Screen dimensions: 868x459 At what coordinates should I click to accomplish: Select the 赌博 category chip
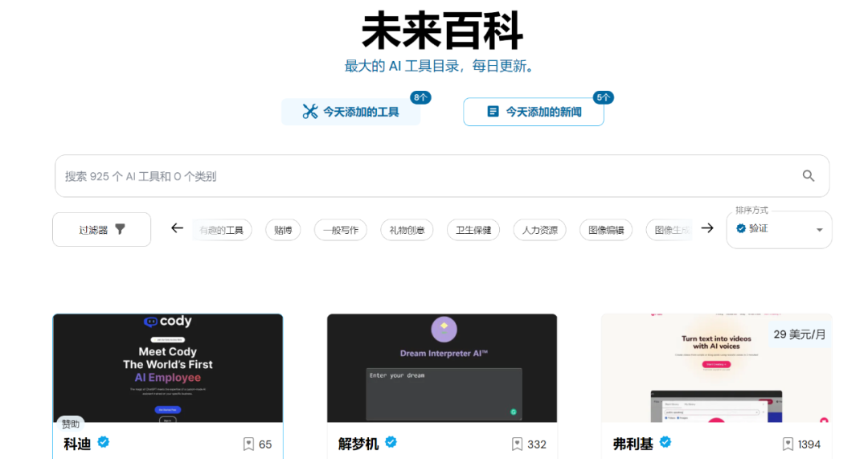[283, 230]
